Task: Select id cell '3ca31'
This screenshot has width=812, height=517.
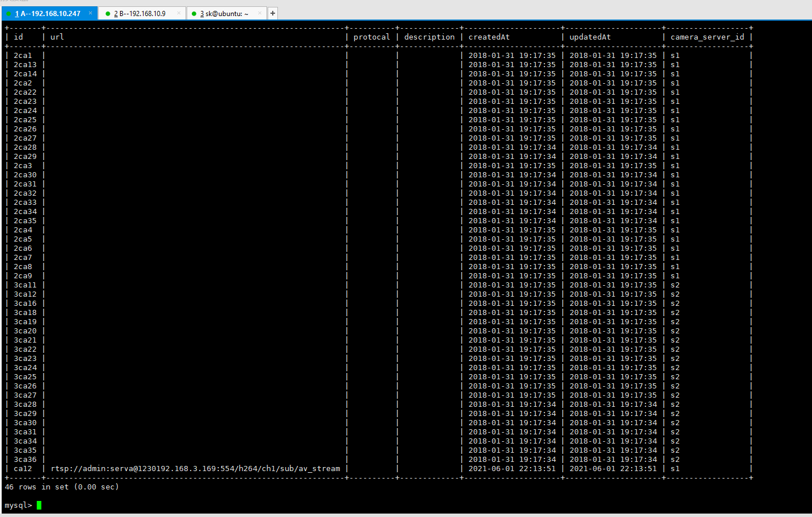Action: pos(25,432)
